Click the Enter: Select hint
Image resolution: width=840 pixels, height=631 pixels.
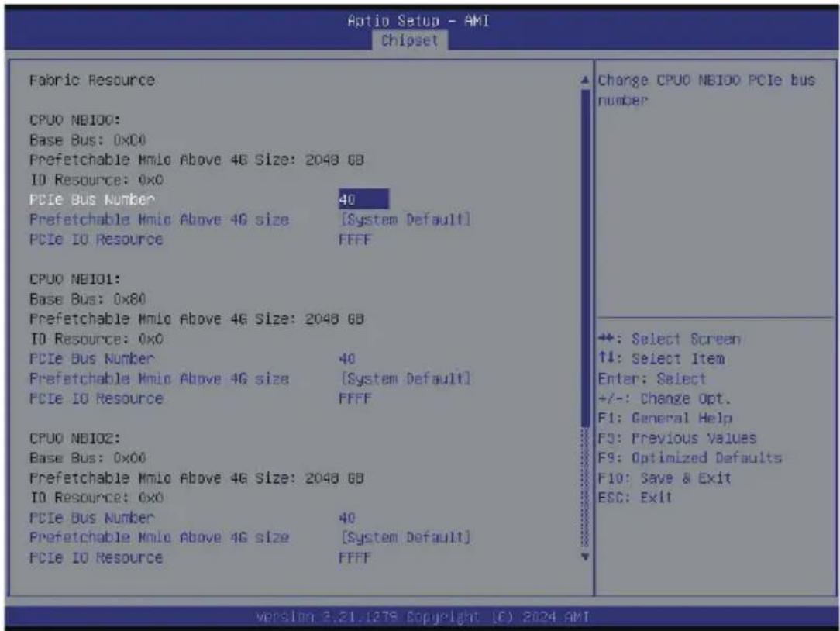[652, 379]
